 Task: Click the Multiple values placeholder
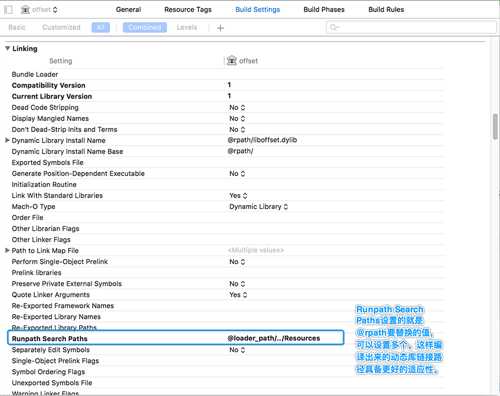[x=256, y=250]
